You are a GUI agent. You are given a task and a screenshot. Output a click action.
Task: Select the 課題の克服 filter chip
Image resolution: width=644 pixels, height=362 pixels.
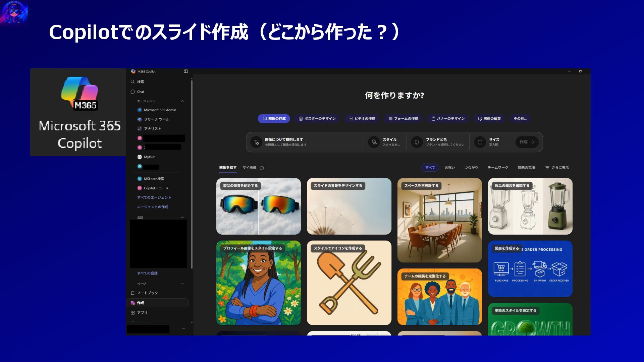tap(526, 168)
